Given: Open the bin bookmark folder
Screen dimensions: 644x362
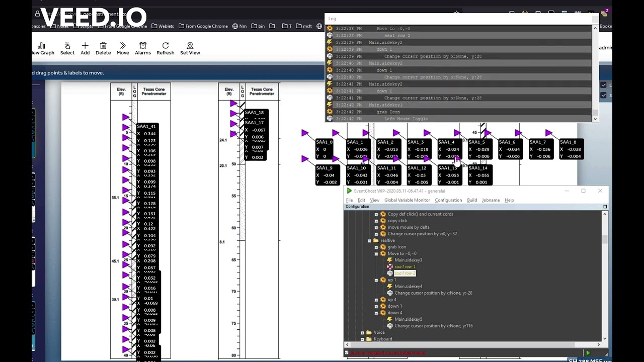Looking at the screenshot, I should coord(258,26).
